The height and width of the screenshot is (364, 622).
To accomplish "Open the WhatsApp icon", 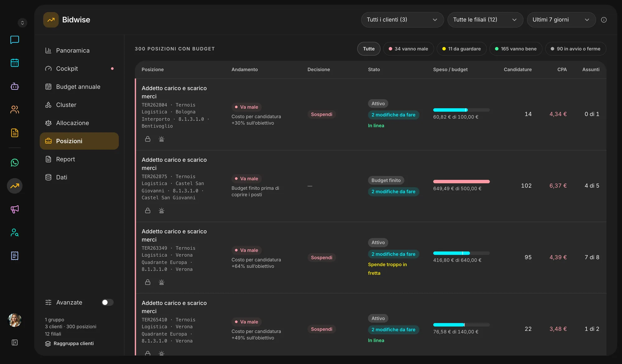I will [15, 162].
